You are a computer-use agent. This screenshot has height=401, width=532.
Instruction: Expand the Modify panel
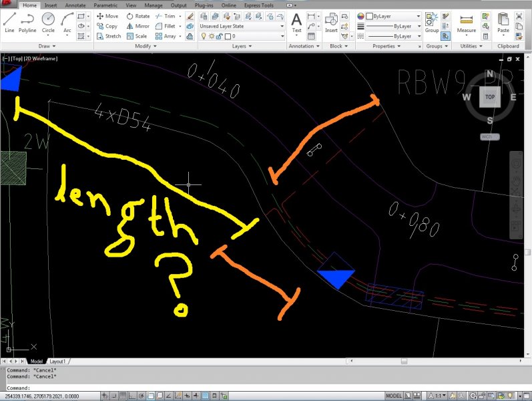pos(146,46)
